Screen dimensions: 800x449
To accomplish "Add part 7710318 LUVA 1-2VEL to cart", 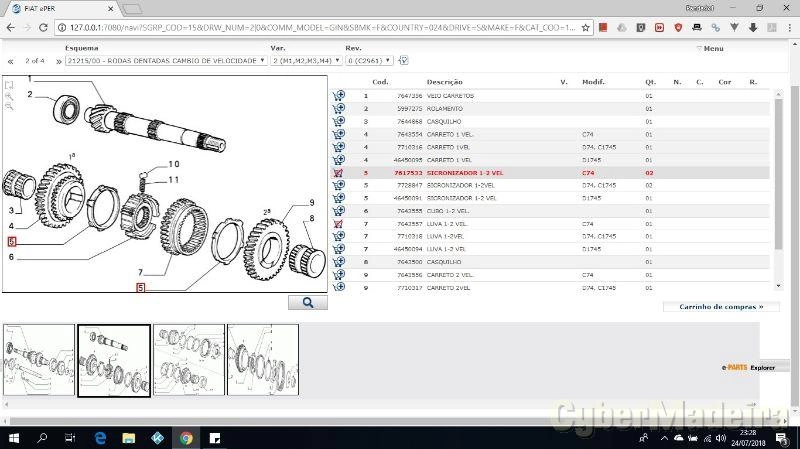I will pyautogui.click(x=339, y=236).
